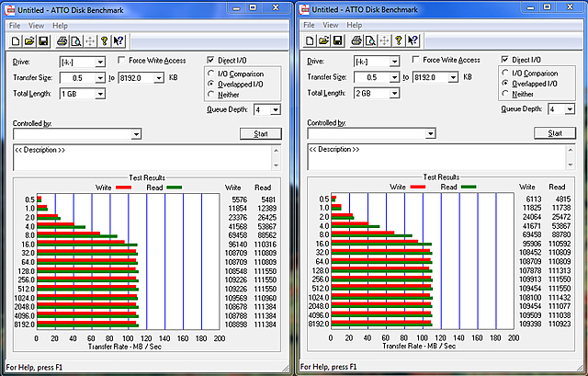Open 8192.0 size dropdown in left window
The width and height of the screenshot is (588, 376).
point(159,77)
